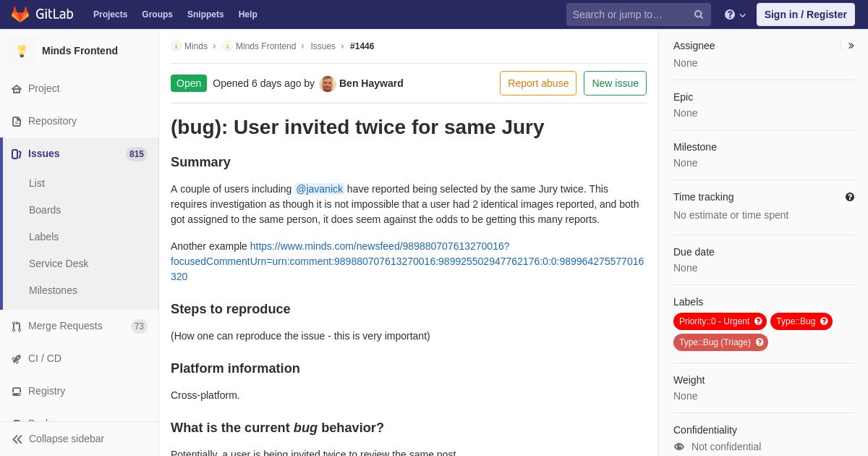
Task: Click the GitLab fox logo
Action: 20,14
